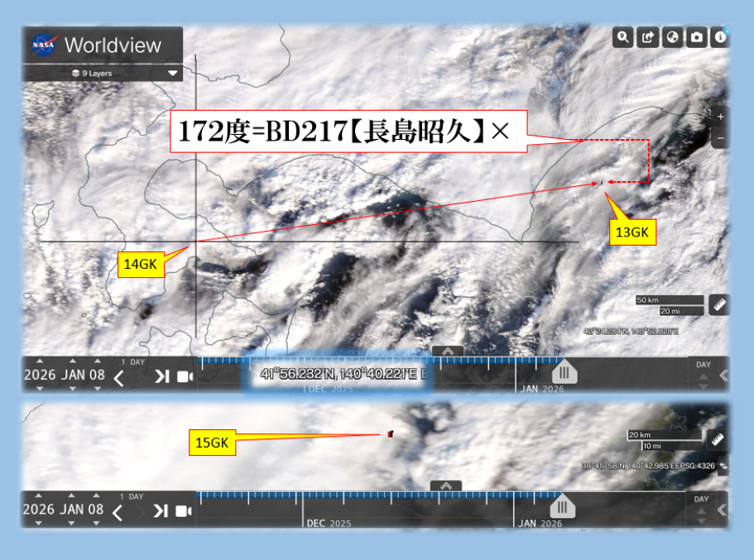754x560 pixels.
Task: Take a snapshot with the camera icon
Action: tap(697, 37)
